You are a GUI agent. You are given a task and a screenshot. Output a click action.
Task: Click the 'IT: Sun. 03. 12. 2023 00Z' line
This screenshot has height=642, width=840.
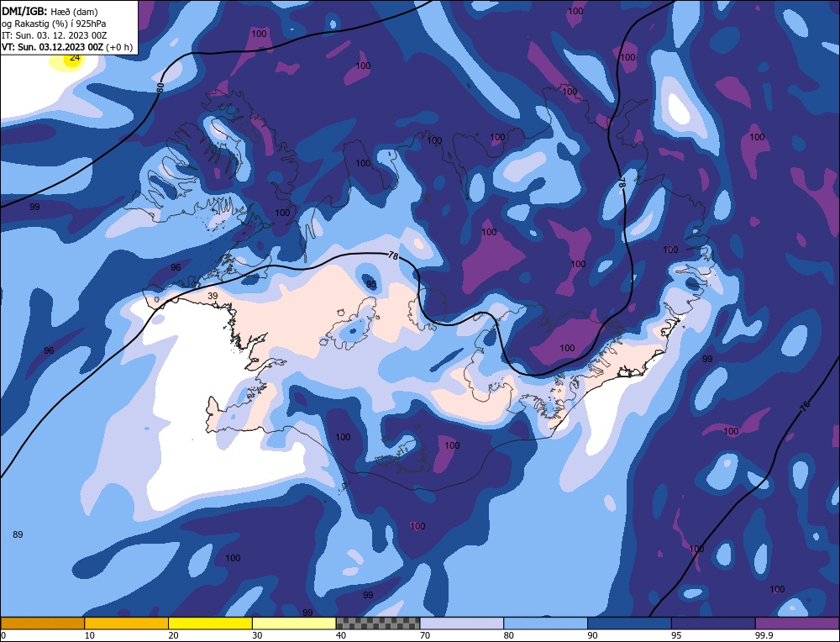point(54,34)
